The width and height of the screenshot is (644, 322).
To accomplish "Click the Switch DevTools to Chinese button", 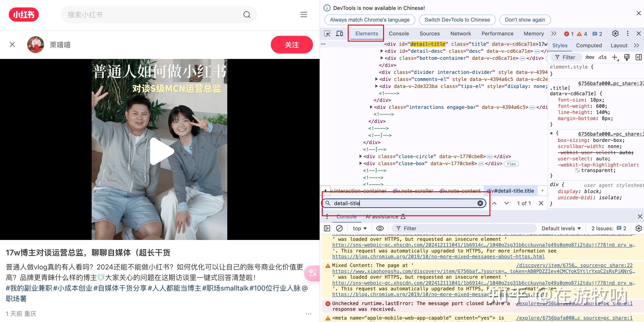I will [x=457, y=20].
